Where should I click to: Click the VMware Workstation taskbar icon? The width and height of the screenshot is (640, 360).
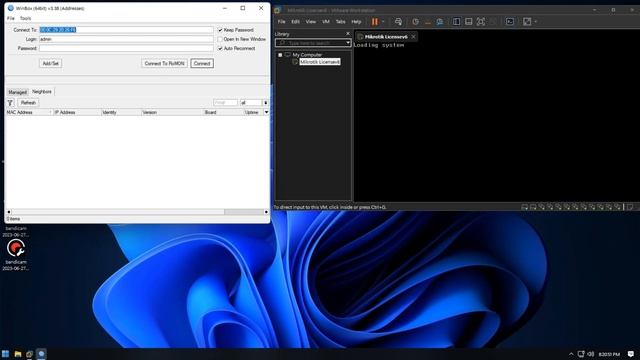click(29, 354)
